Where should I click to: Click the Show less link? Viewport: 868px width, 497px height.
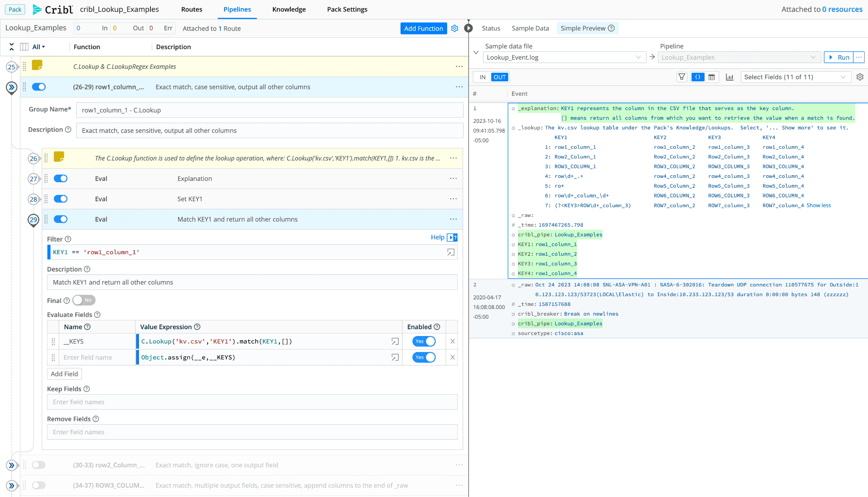coord(818,205)
